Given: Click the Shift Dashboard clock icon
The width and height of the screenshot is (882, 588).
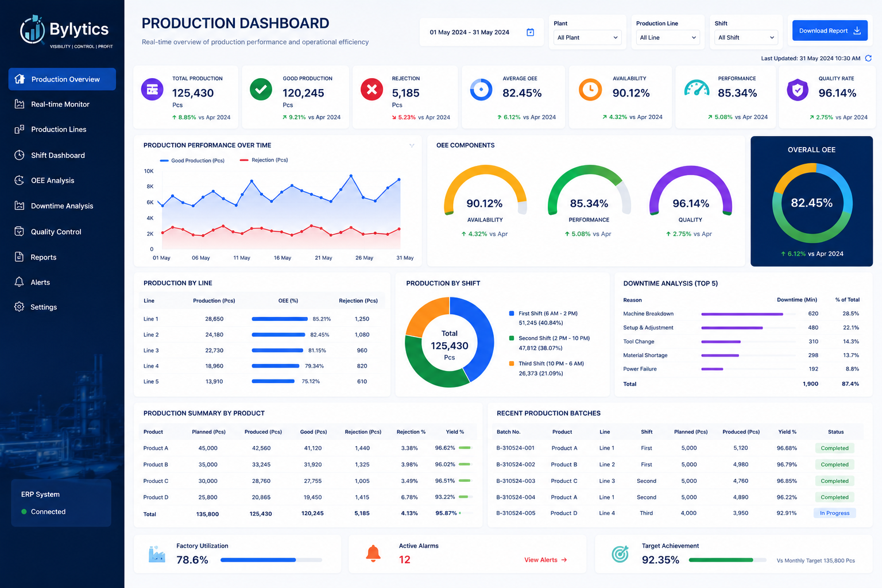Looking at the screenshot, I should (x=20, y=155).
